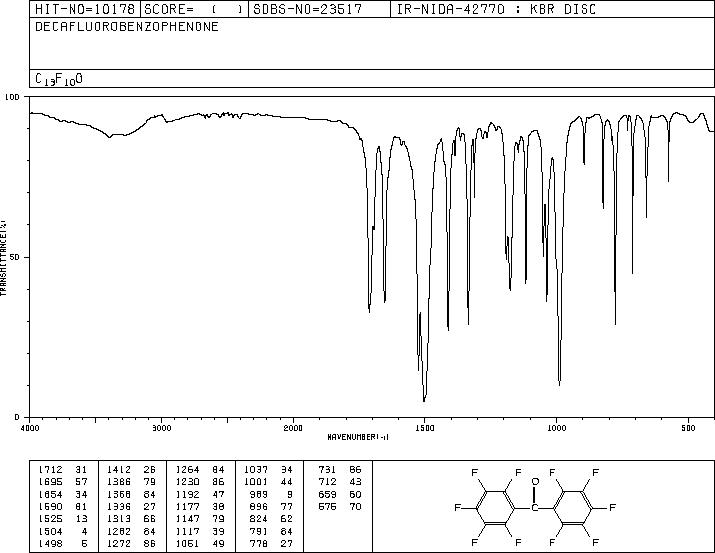
Task: Click the 500 wavenumber axis label
Action: [688, 428]
